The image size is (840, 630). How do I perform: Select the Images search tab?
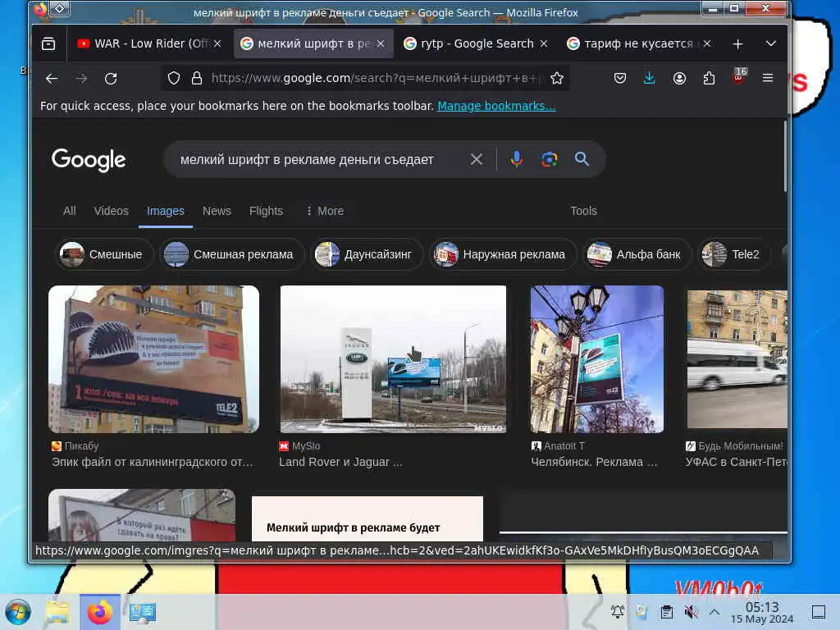pos(166,211)
